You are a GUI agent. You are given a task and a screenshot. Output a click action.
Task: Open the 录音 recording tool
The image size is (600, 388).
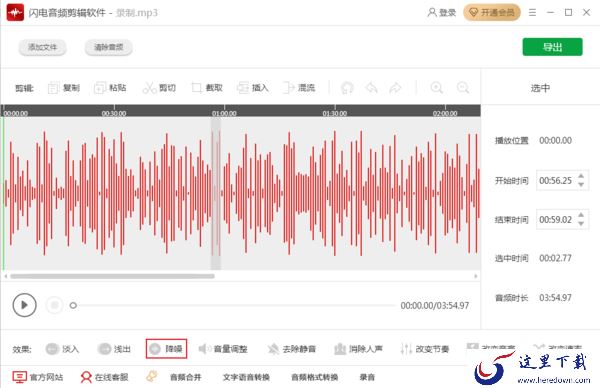[367, 377]
